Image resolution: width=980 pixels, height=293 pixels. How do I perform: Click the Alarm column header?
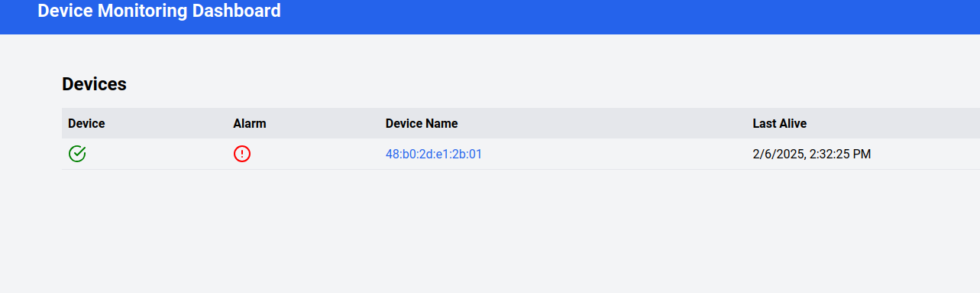[250, 123]
